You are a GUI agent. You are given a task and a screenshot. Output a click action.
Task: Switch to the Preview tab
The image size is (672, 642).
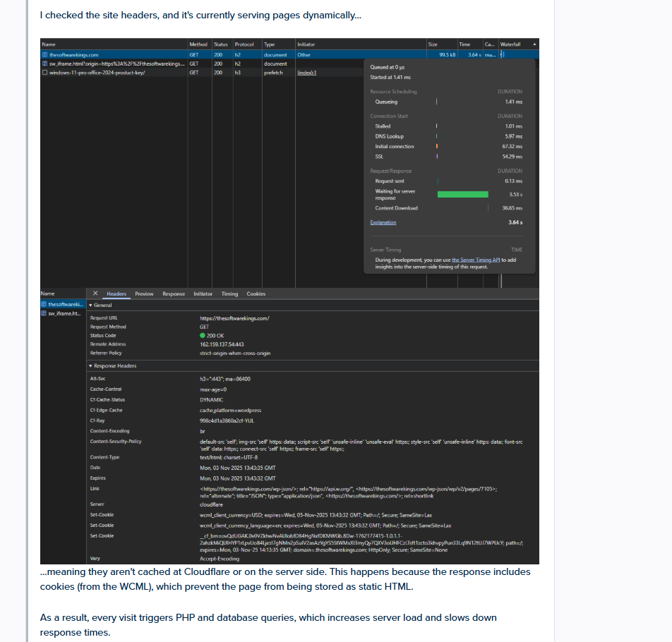point(144,293)
